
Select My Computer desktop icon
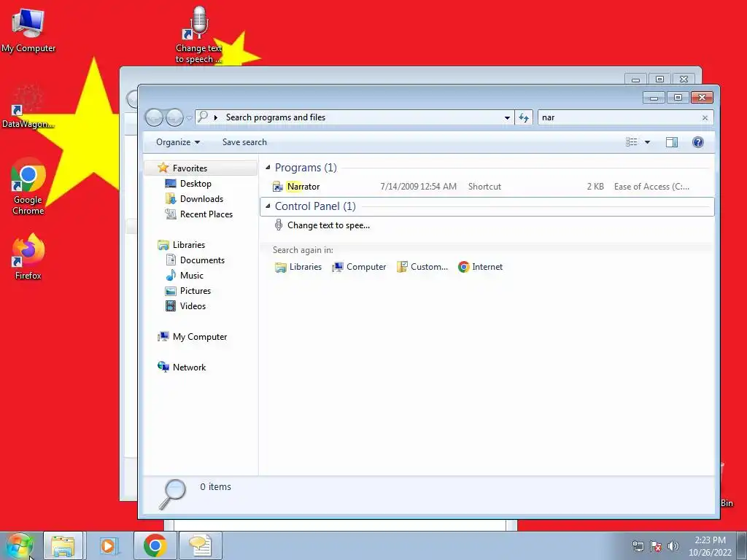click(x=28, y=29)
